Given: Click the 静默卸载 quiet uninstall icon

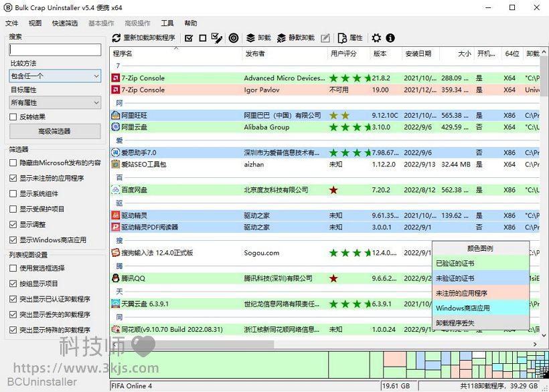Looking at the screenshot, I should 281,37.
